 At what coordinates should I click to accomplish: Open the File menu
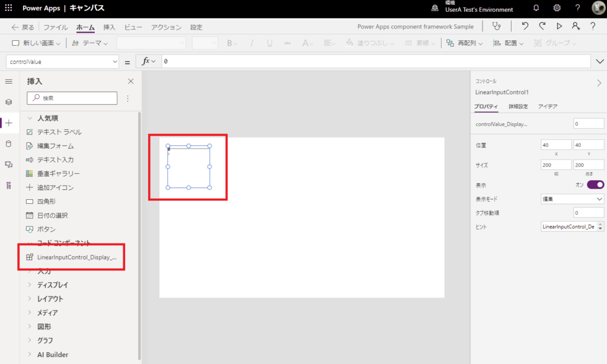[x=55, y=27]
